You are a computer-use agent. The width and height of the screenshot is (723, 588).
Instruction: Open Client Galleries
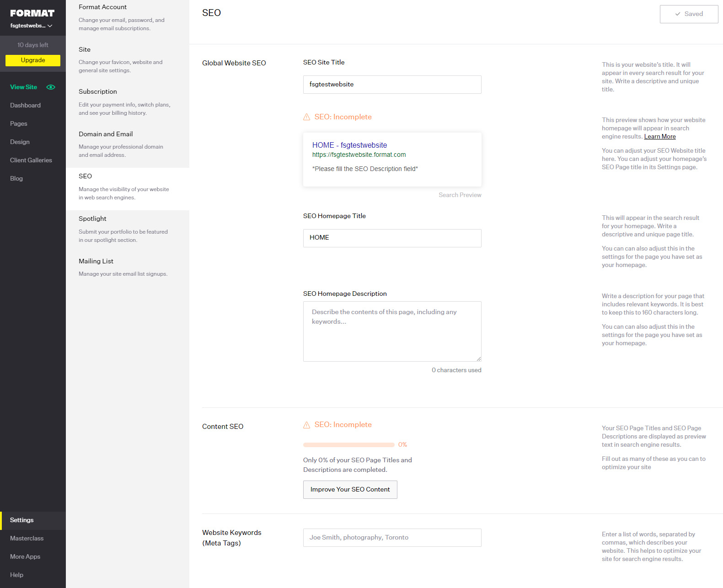point(31,160)
